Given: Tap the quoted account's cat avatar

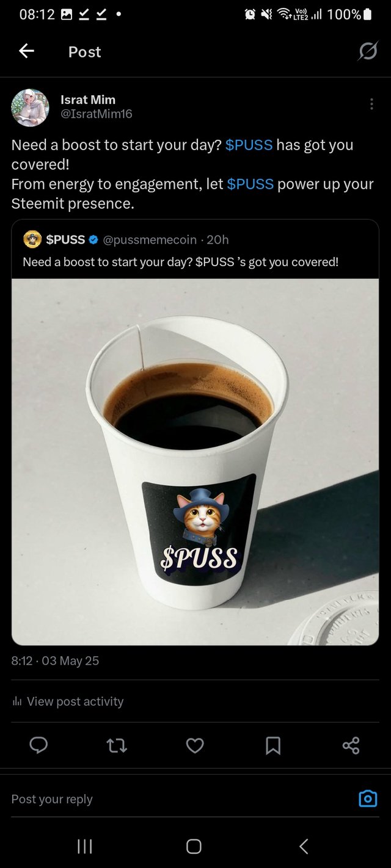Looking at the screenshot, I should [32, 240].
